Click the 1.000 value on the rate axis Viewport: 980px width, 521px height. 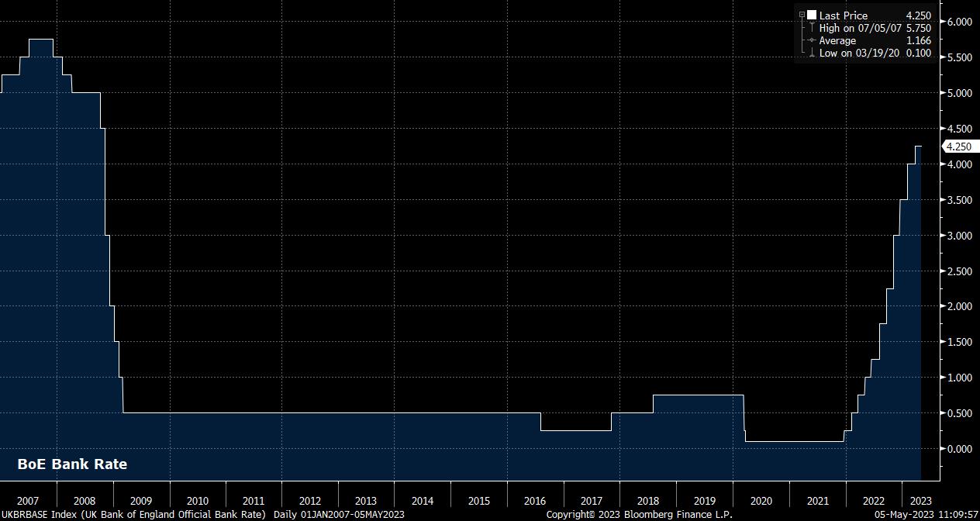[960, 378]
